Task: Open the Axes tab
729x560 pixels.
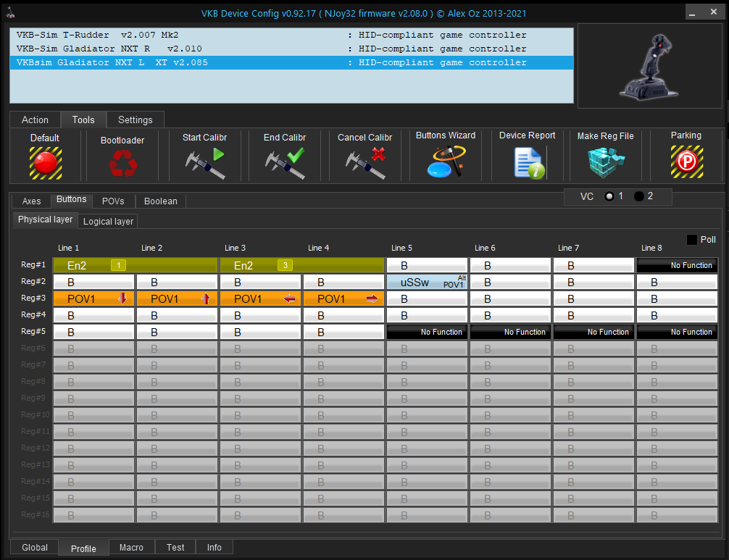Action: 32,201
